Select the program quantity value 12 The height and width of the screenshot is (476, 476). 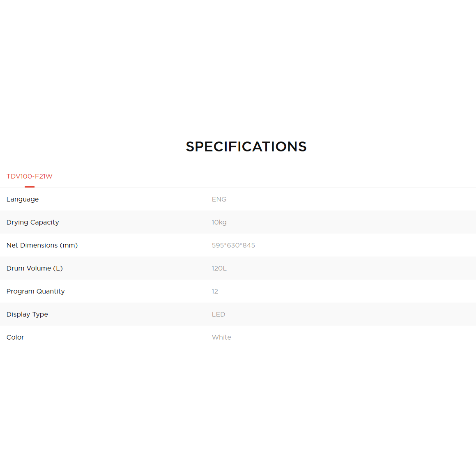click(215, 291)
